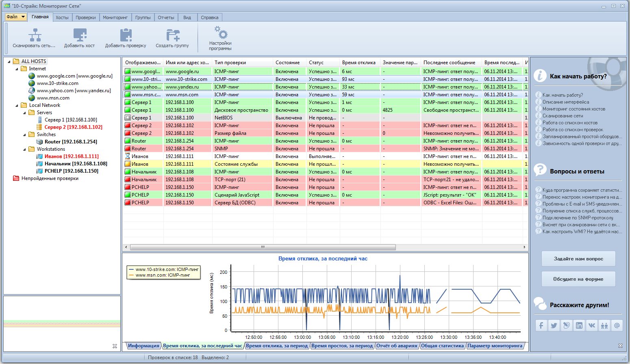This screenshot has width=630, height=364.
Task: Open program settings gears icon
Action: click(x=220, y=32)
